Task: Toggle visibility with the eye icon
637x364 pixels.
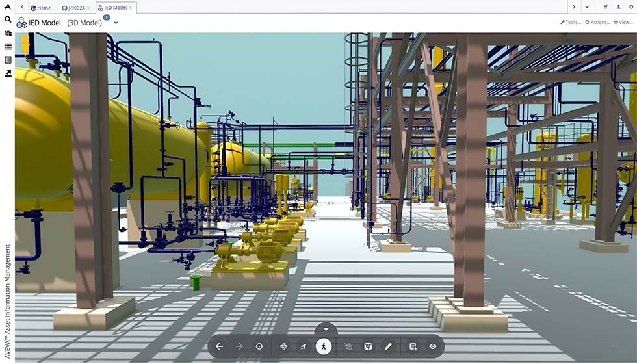Action: (433, 346)
